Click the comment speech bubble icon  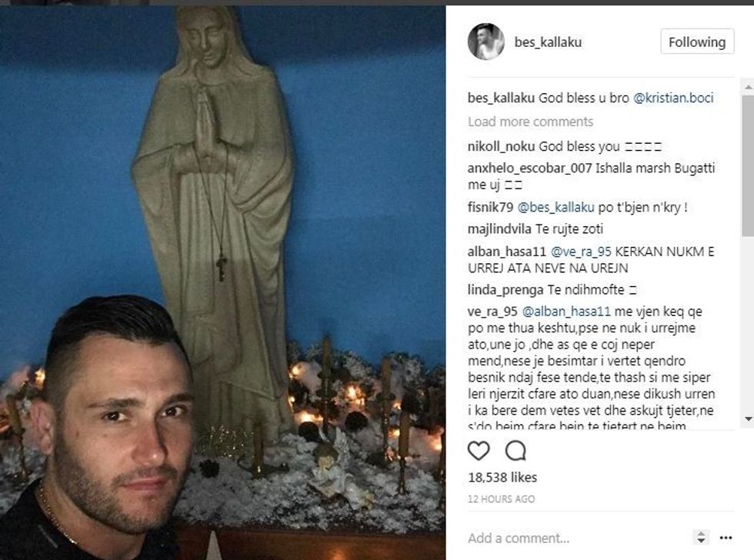(x=515, y=451)
